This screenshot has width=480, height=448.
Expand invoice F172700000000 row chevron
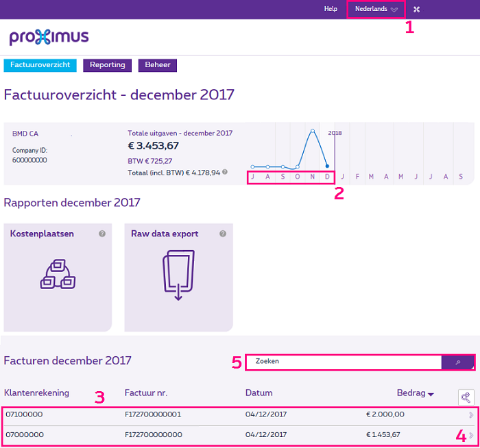470,435
